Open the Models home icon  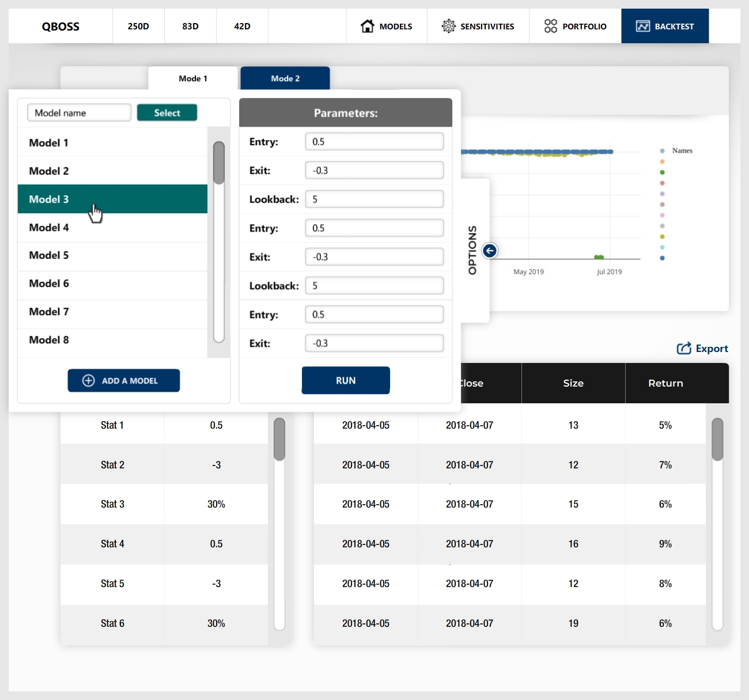pyautogui.click(x=367, y=26)
